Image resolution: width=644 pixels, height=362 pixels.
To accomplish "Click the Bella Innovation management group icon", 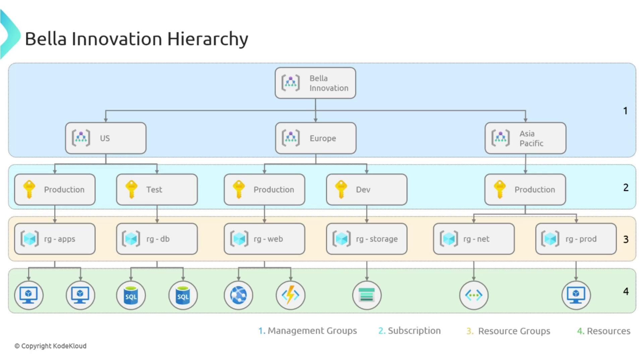I will coord(290,83).
